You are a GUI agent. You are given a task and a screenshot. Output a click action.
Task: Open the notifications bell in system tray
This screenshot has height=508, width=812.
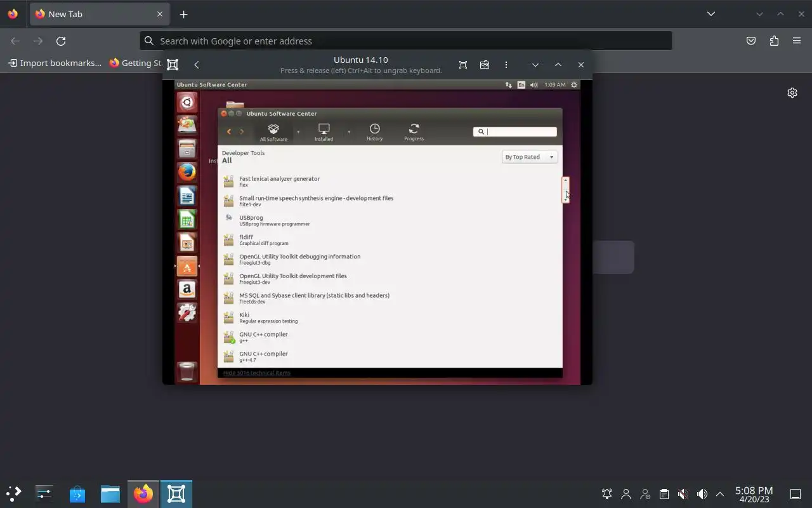pyautogui.click(x=607, y=493)
